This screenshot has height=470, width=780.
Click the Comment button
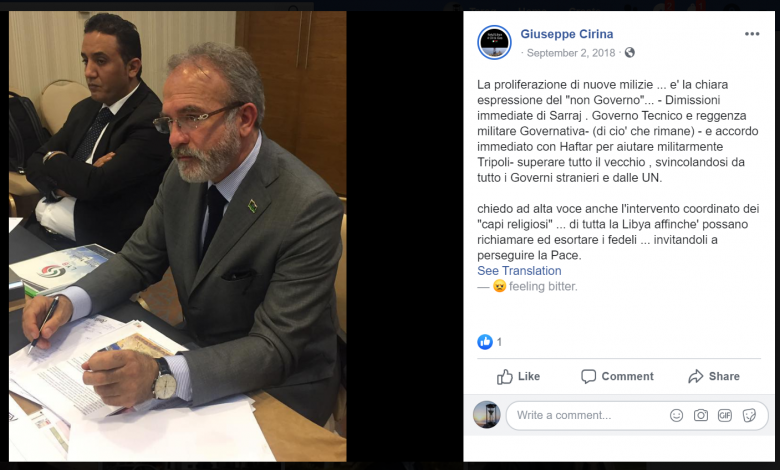[x=617, y=376]
